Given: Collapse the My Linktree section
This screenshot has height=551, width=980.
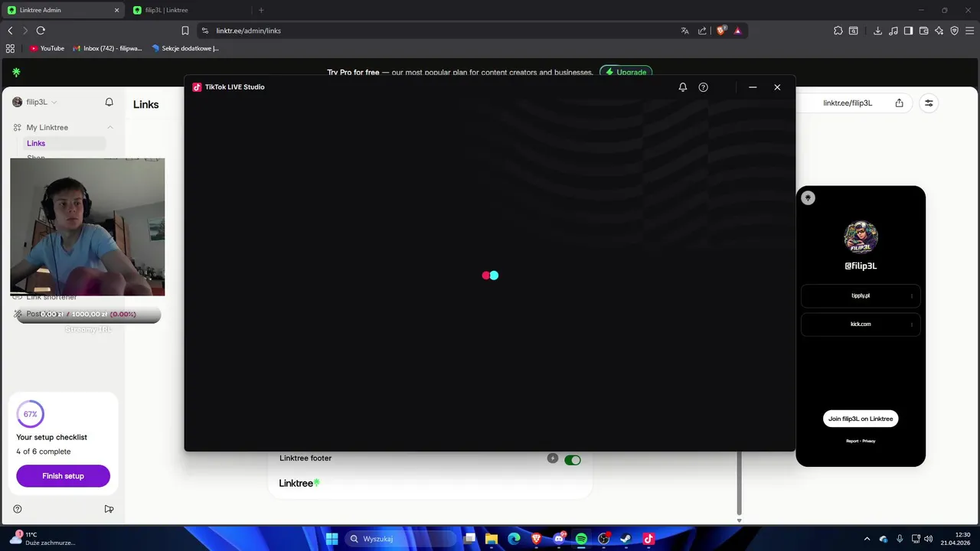Looking at the screenshot, I should click(x=110, y=128).
